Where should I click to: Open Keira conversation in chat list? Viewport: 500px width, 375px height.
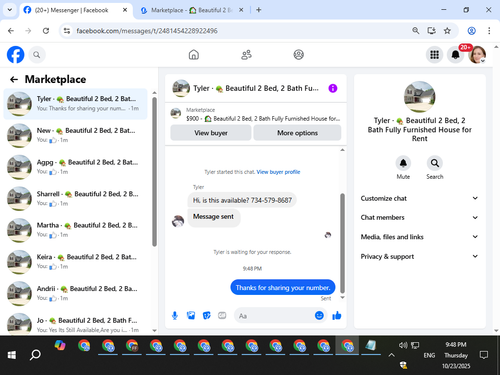[75, 262]
